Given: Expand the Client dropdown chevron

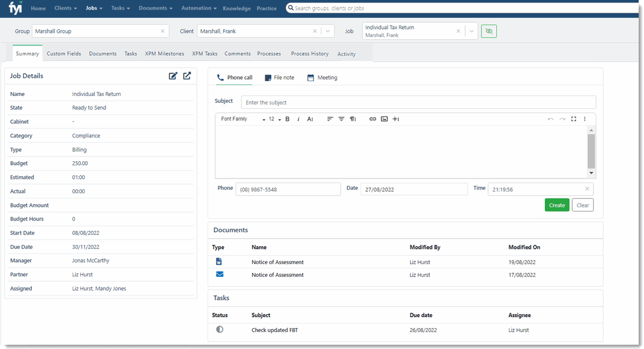Looking at the screenshot, I should point(328,31).
